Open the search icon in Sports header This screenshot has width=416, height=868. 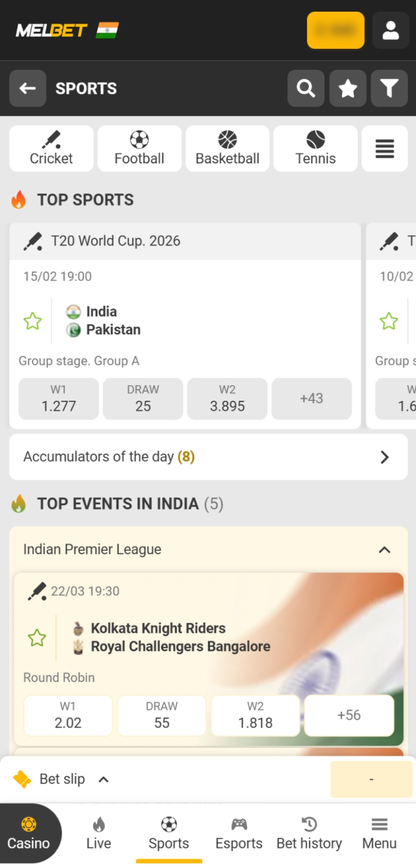[306, 88]
